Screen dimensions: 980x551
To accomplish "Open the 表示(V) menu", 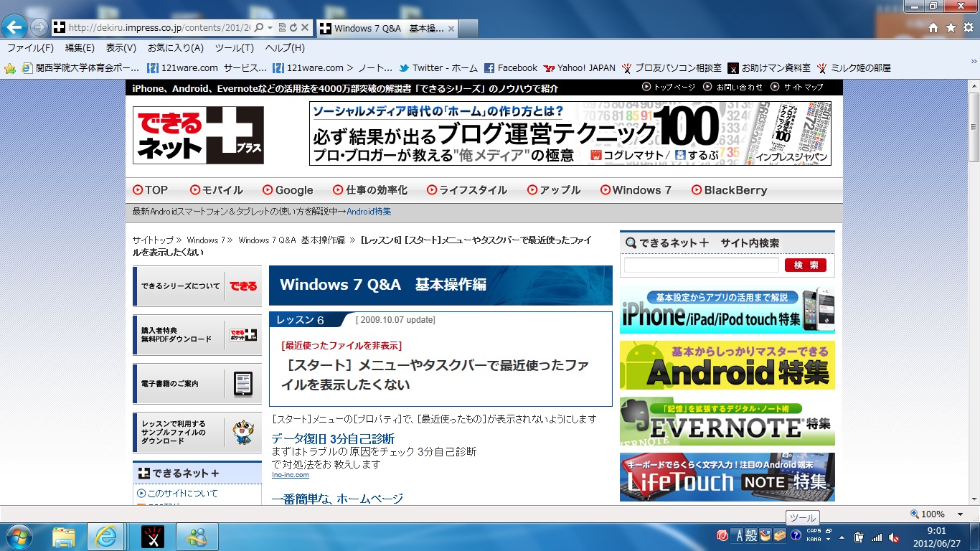I will point(121,48).
